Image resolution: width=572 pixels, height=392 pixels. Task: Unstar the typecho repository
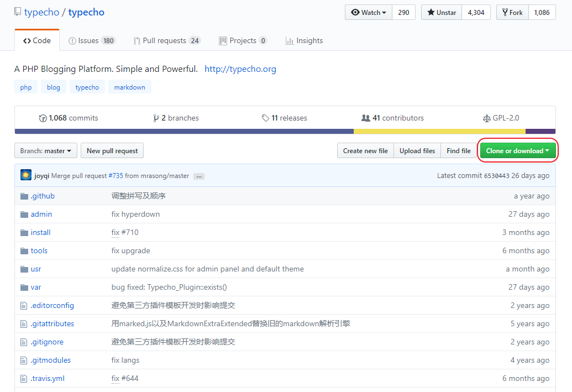(x=442, y=12)
